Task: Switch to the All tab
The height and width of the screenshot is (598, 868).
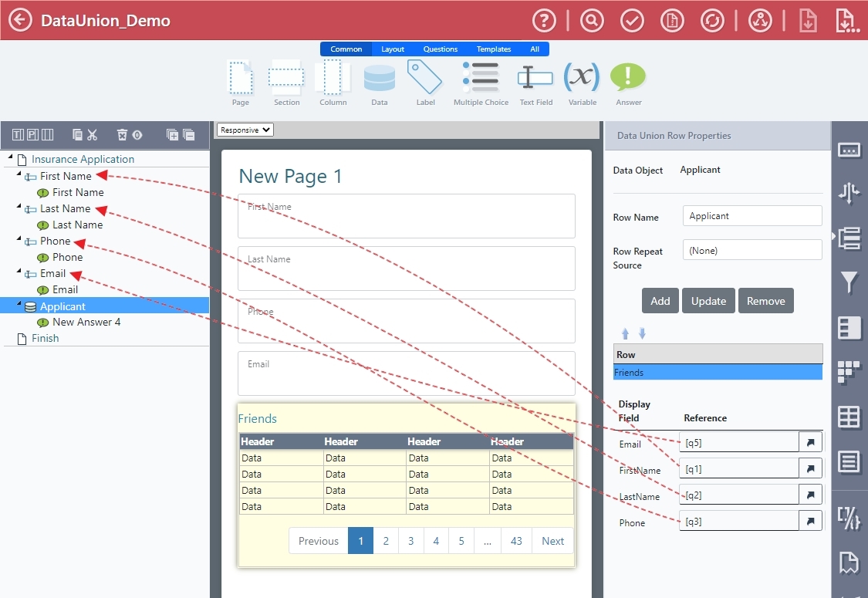Action: click(535, 49)
